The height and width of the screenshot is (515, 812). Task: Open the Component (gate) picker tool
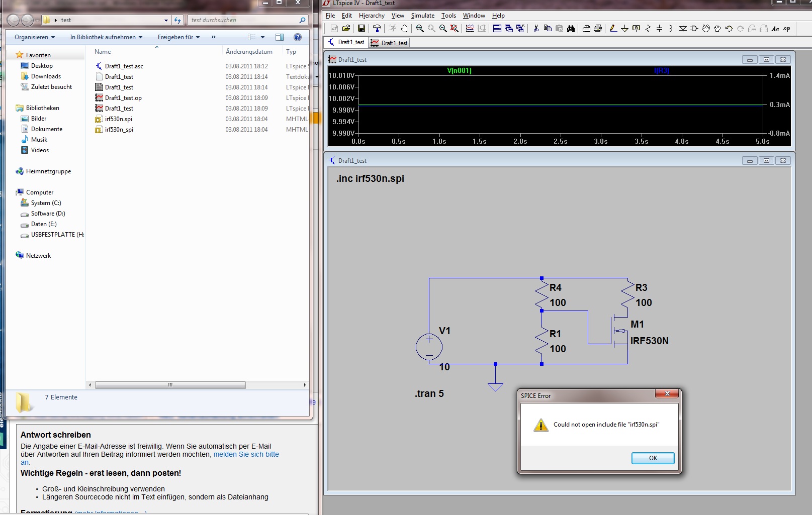[x=694, y=29]
